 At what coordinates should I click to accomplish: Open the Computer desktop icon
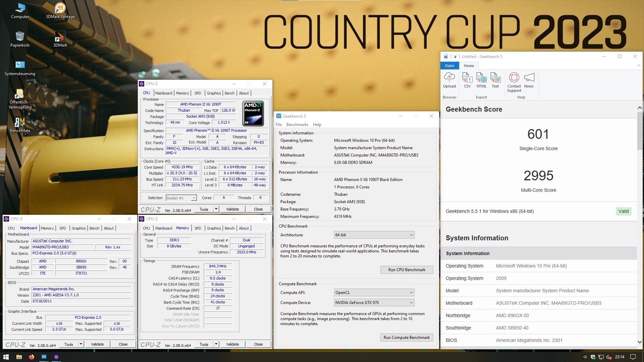[x=20, y=11]
